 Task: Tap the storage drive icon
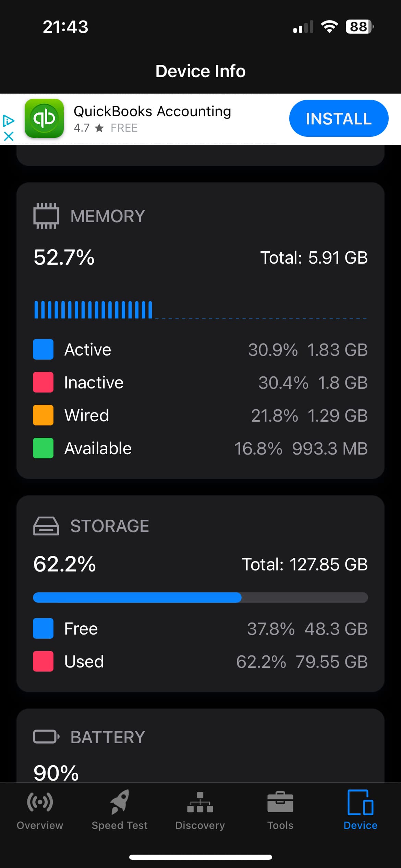(46, 526)
